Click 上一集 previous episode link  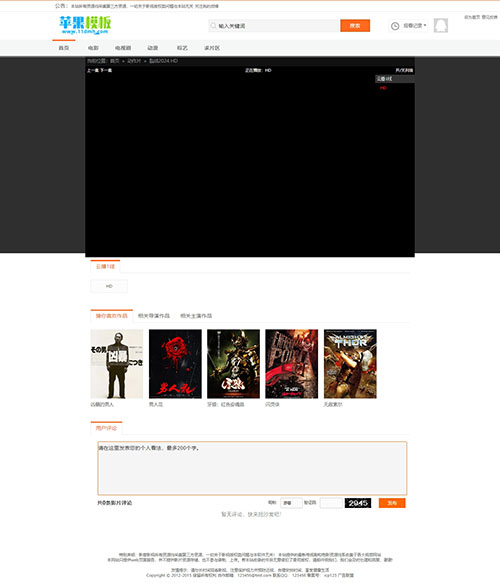tap(93, 70)
